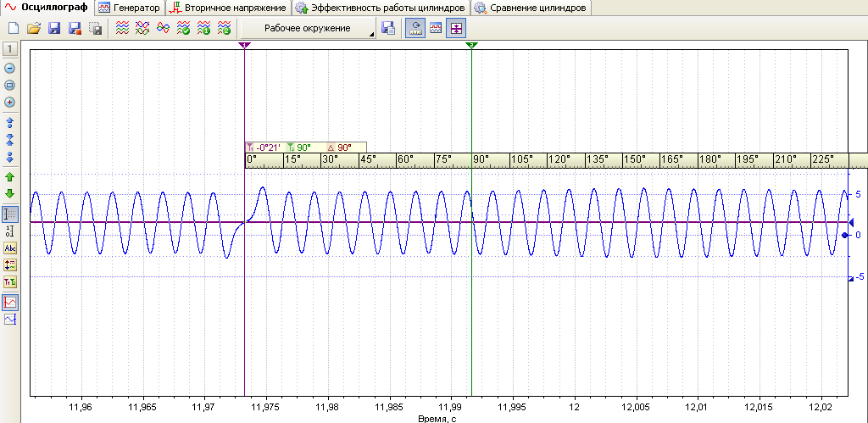
Task: Create a new file with blank page icon
Action: [14, 28]
